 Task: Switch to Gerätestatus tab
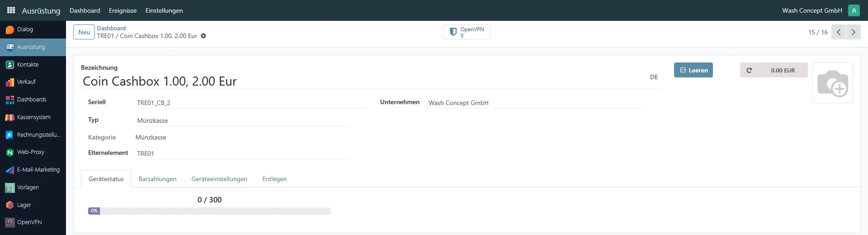pos(106,179)
